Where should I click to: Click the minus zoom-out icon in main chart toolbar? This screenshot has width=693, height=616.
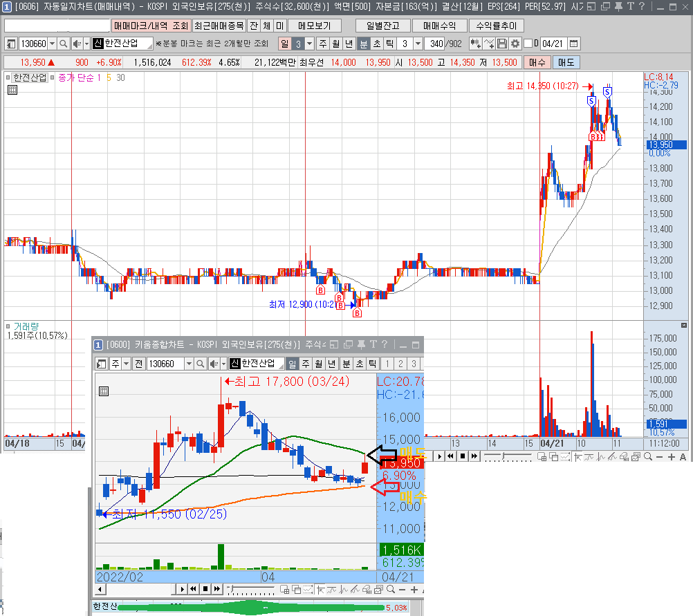[660, 457]
